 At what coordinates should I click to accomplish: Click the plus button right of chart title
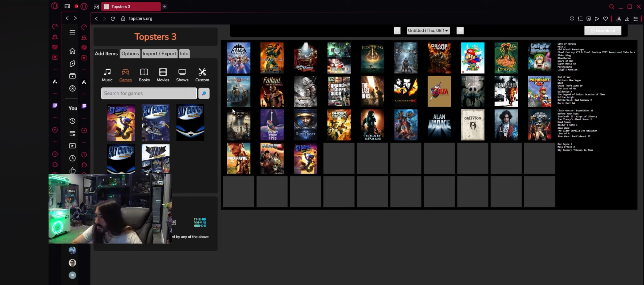tap(460, 31)
